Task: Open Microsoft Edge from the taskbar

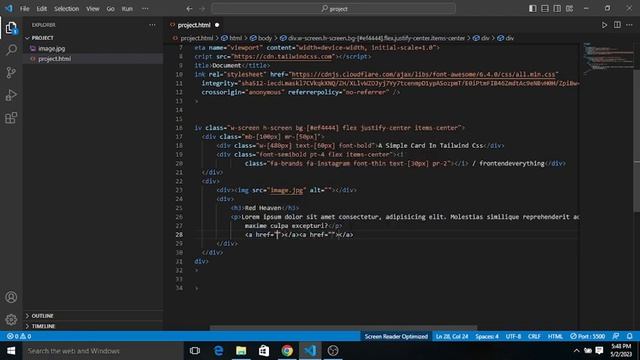Action: click(218, 351)
